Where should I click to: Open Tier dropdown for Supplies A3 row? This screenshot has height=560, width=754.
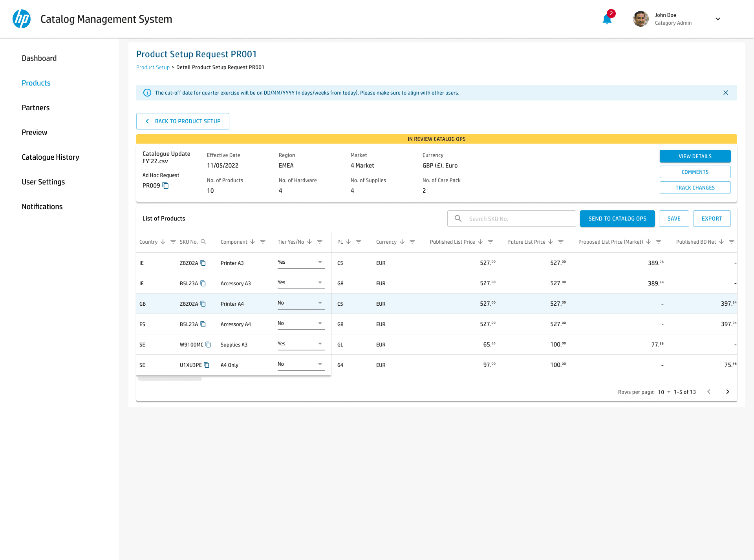[301, 344]
